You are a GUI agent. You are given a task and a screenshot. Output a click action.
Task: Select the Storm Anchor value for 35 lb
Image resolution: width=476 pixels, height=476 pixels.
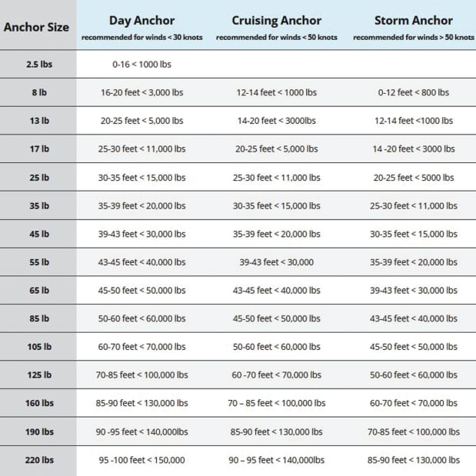pos(413,206)
